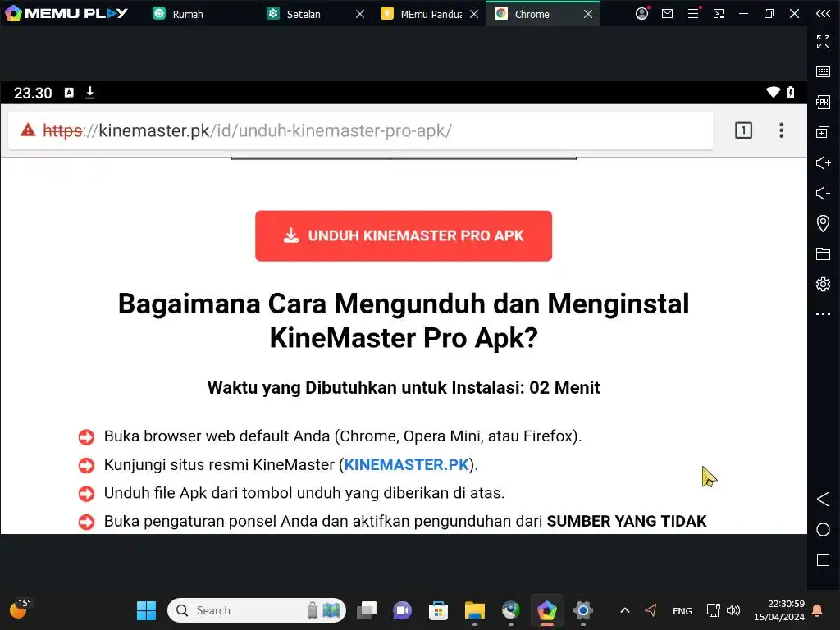Click the mini-window mode icon in title bar
The height and width of the screenshot is (630, 840).
[719, 13]
